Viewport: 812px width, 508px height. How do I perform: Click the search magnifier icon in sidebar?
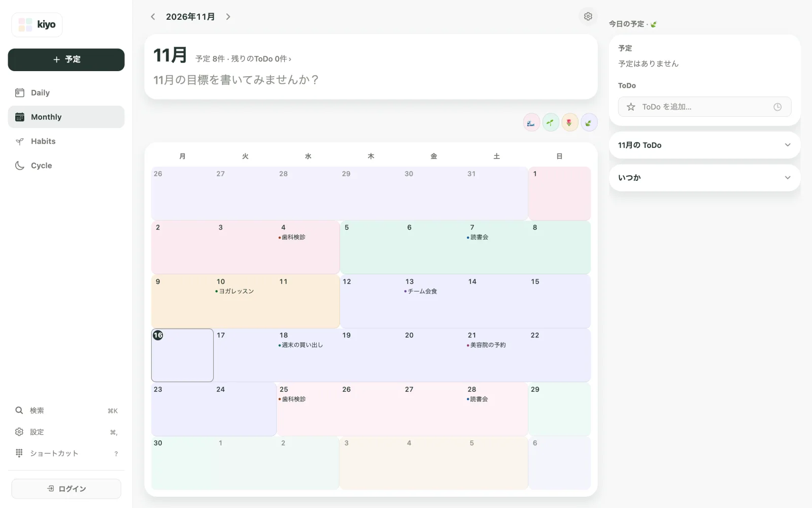coord(19,410)
